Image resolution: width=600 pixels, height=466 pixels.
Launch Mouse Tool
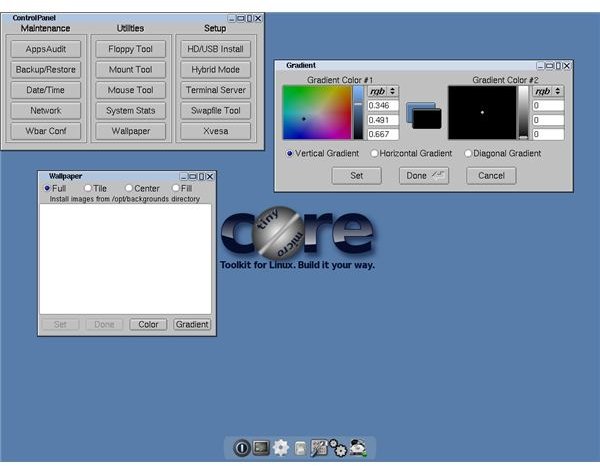(x=130, y=90)
